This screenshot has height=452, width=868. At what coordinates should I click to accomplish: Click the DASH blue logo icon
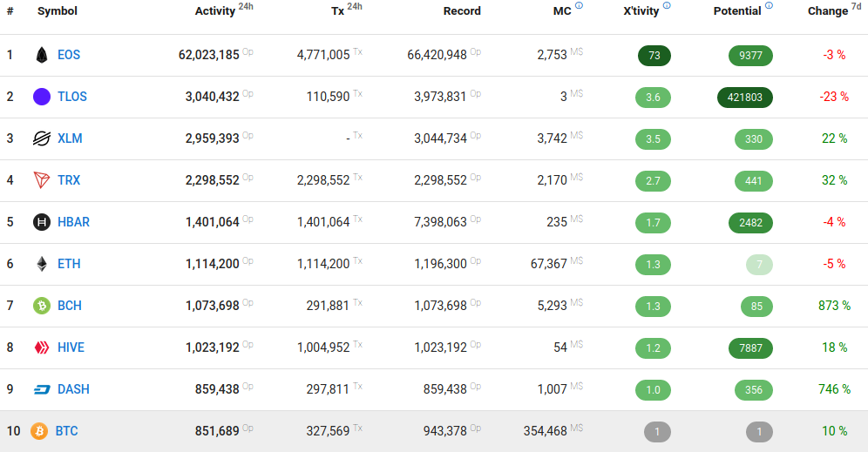pyautogui.click(x=42, y=389)
